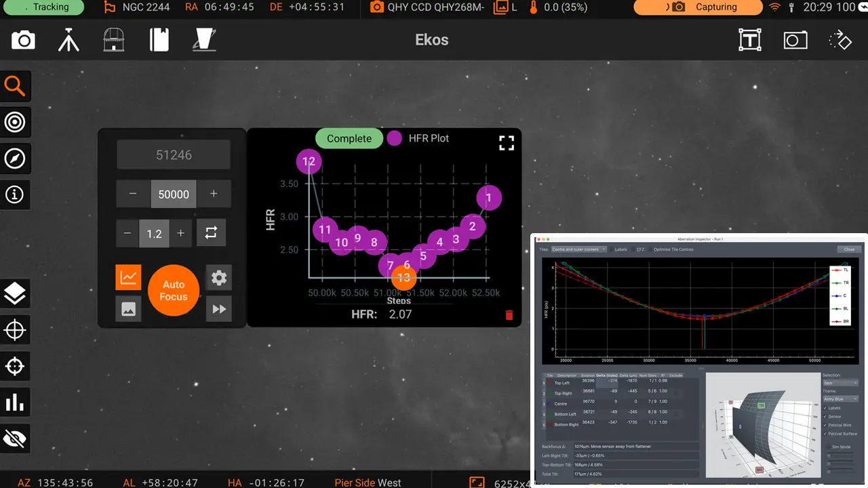Close the Aberration Inspector via Close button
Screen dimensions: 868x488
[x=849, y=249]
